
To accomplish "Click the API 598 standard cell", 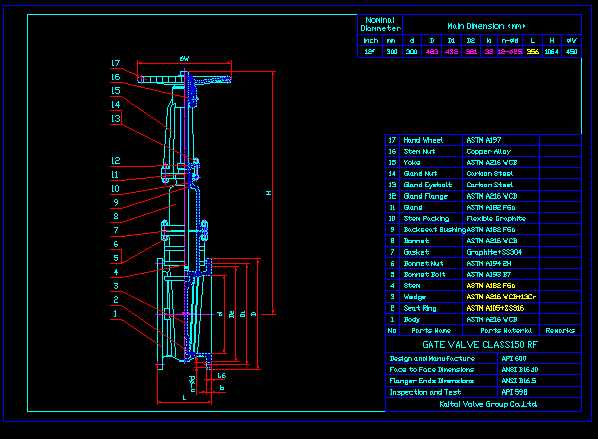I will [x=514, y=392].
